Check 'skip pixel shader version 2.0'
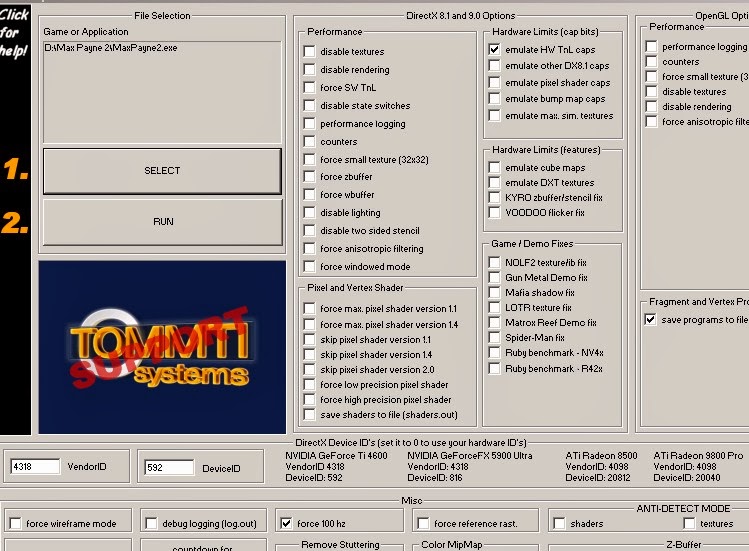The height and width of the screenshot is (551, 749). [310, 369]
